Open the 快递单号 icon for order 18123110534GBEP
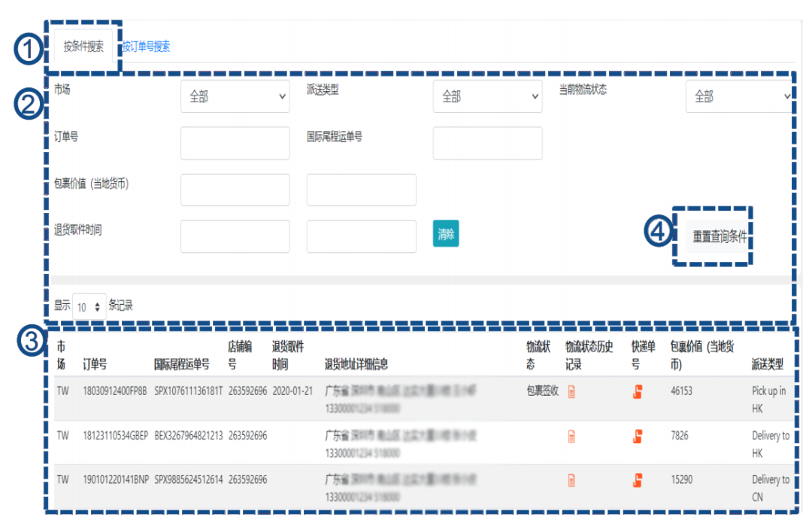812x526 pixels. (x=637, y=436)
